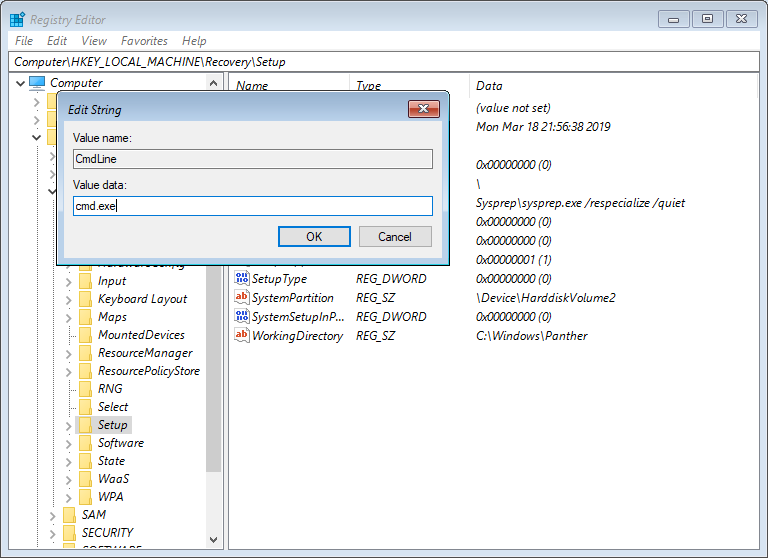Click the ResourcePolicyStore folder icon
The width and height of the screenshot is (768, 558).
86,371
